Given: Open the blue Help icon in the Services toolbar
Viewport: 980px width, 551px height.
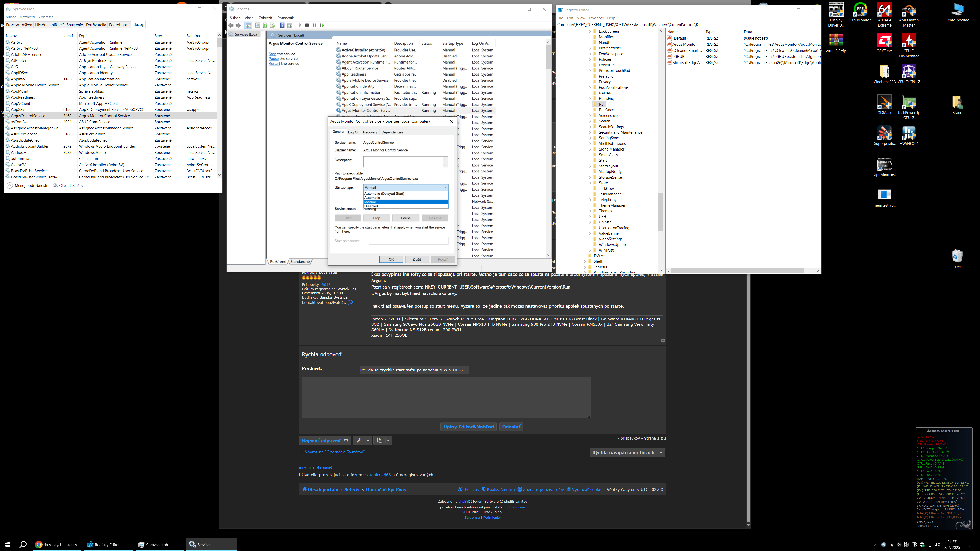Looking at the screenshot, I should (x=282, y=26).
